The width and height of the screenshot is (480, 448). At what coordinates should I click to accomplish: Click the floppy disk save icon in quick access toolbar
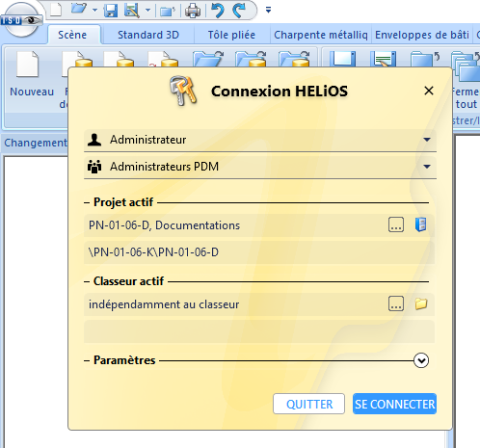[111, 10]
